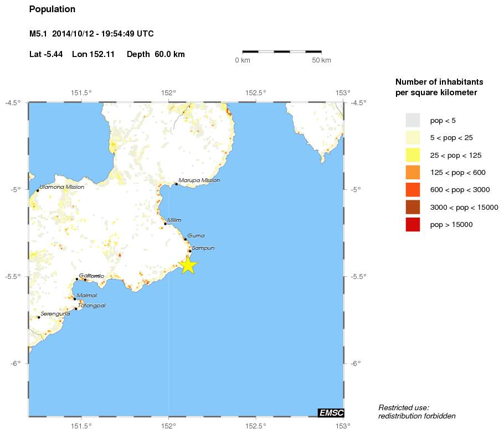Click the Milim town marker

pos(165,224)
